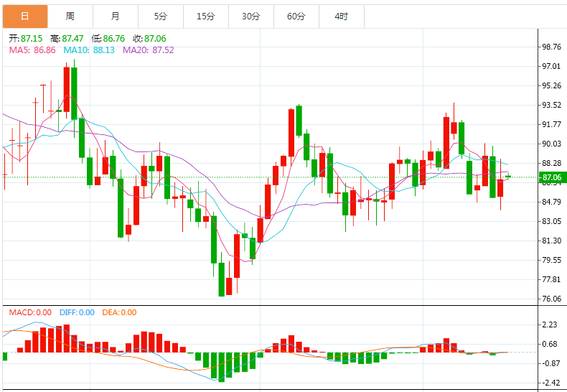
Task: Click the MA10: 88.13 label
Action: pyautogui.click(x=89, y=50)
